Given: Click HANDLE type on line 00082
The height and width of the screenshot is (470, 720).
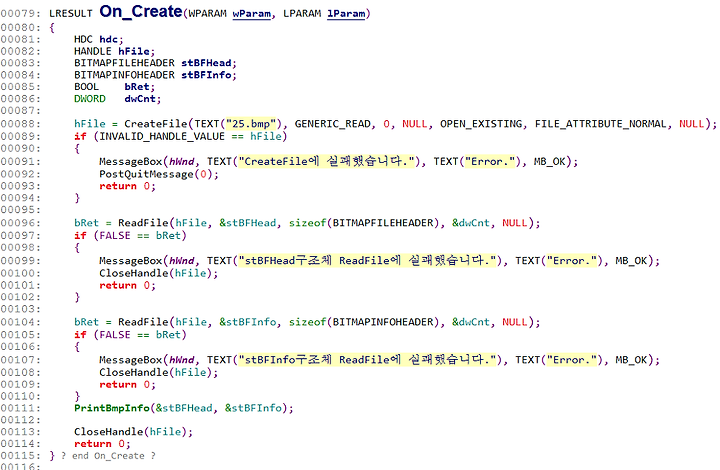Looking at the screenshot, I should point(93,51).
